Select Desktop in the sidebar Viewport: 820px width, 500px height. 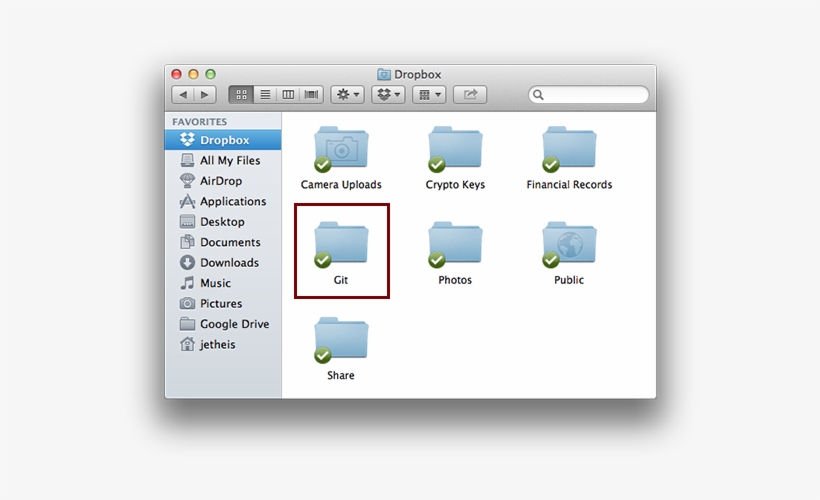223,222
